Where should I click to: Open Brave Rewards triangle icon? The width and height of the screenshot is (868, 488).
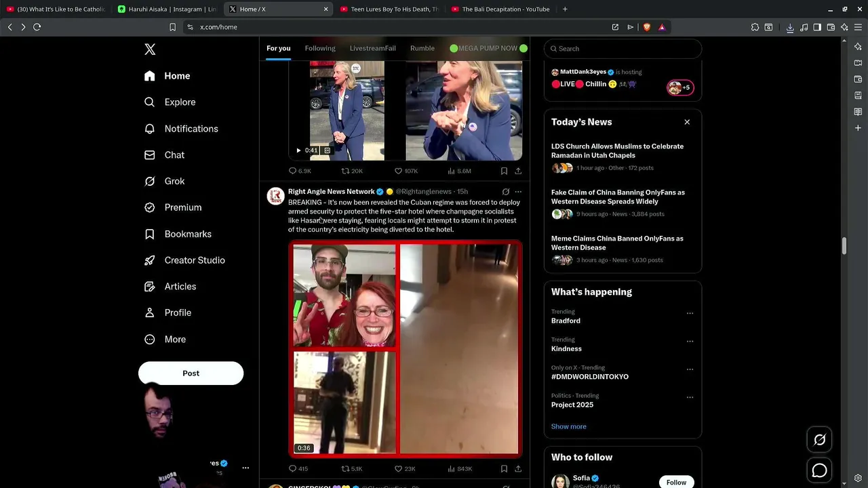(662, 27)
